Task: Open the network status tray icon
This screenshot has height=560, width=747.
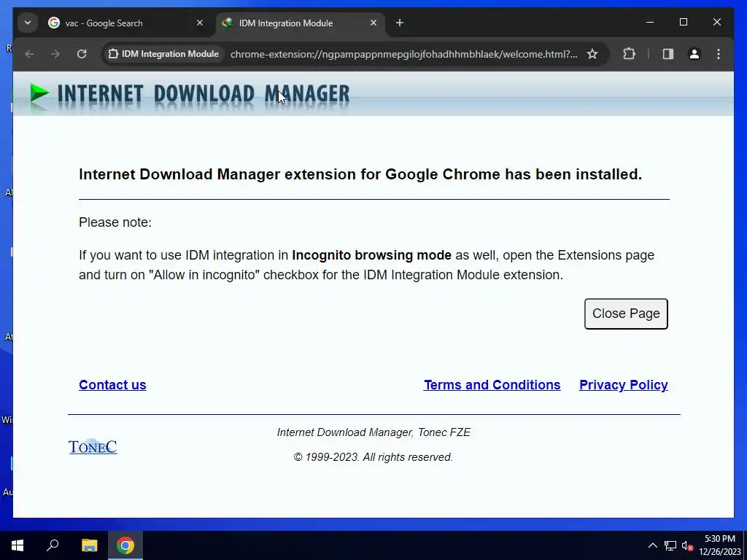Action: click(x=670, y=545)
